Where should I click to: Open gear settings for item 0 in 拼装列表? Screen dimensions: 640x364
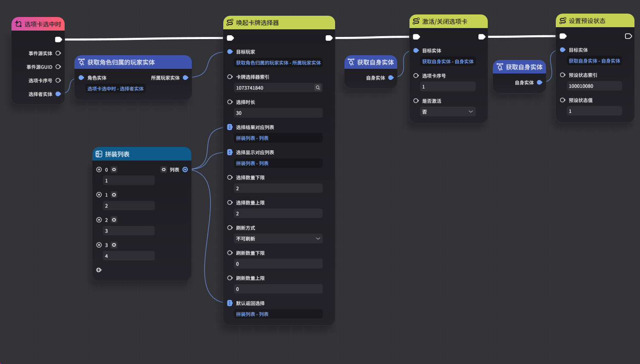click(114, 169)
